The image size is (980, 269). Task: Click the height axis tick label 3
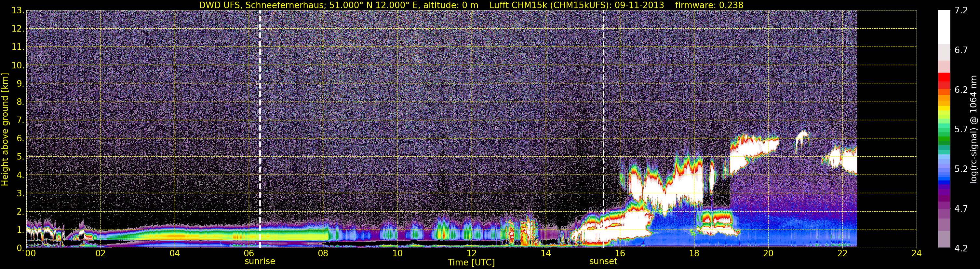point(20,193)
